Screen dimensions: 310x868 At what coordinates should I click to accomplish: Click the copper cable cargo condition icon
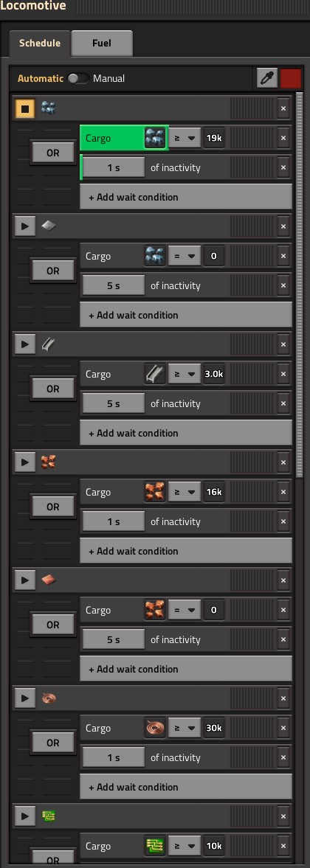click(155, 728)
